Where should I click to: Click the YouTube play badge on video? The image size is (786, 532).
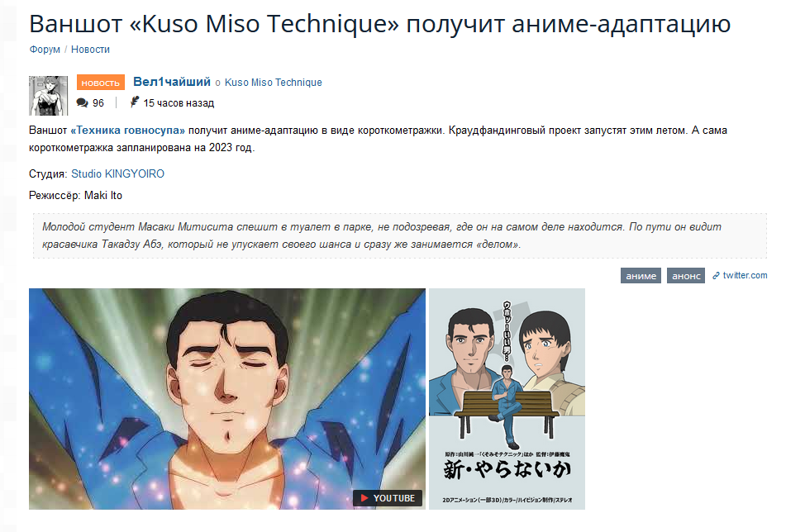click(x=388, y=498)
